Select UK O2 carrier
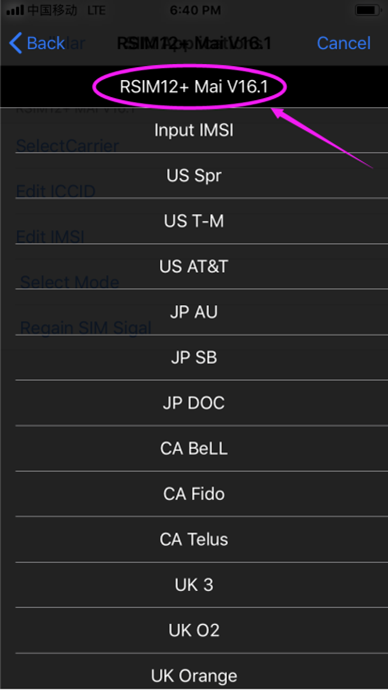Screen dimensions: 388x690 (x=194, y=630)
